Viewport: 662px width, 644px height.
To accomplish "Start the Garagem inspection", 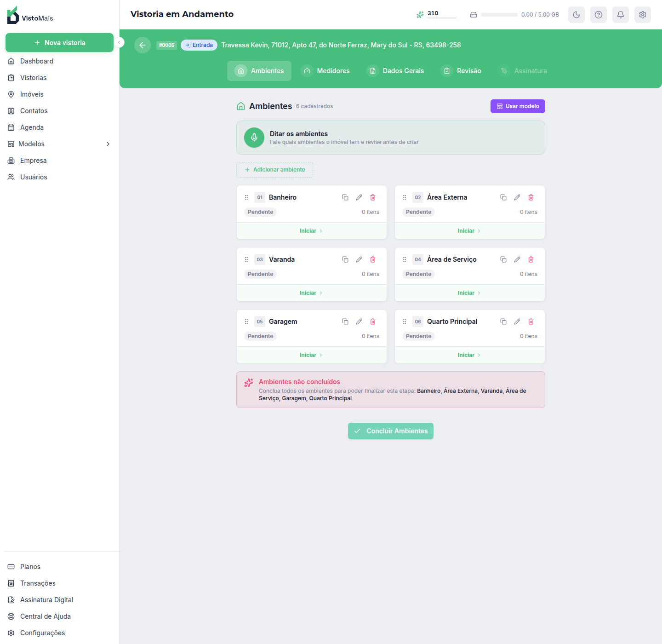I will tap(312, 355).
